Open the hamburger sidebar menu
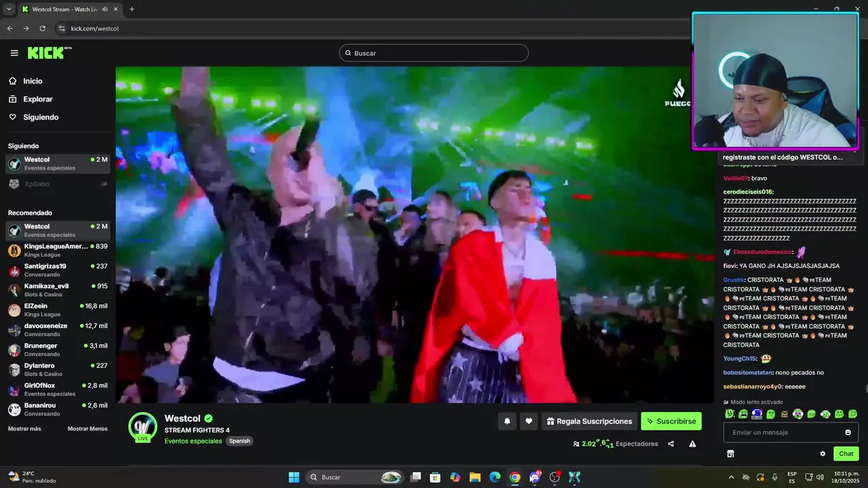This screenshot has width=868, height=488. [14, 53]
